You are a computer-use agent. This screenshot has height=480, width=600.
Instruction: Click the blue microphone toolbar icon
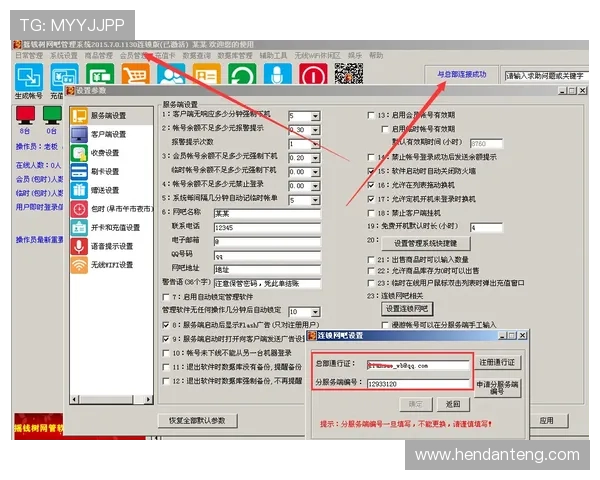[278, 74]
